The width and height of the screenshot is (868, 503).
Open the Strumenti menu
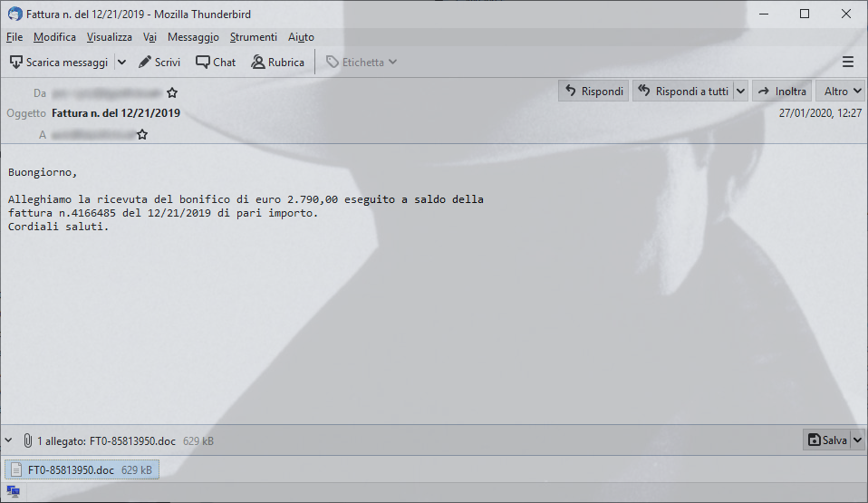[254, 37]
